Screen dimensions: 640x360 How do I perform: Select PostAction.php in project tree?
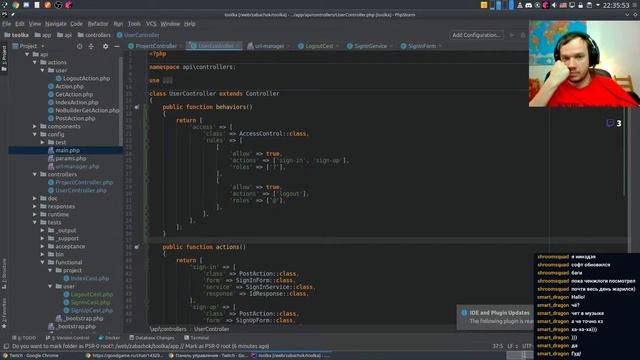71,118
